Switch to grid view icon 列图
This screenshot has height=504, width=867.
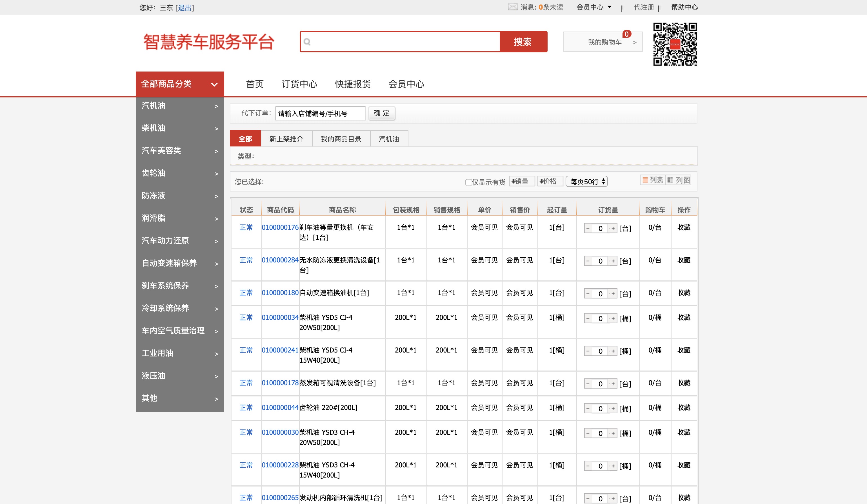678,180
